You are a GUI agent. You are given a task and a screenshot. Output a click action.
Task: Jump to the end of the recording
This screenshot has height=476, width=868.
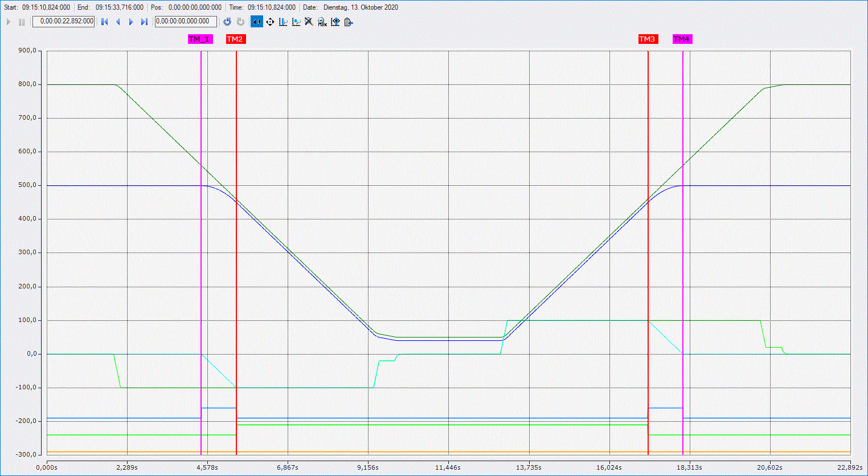point(144,22)
